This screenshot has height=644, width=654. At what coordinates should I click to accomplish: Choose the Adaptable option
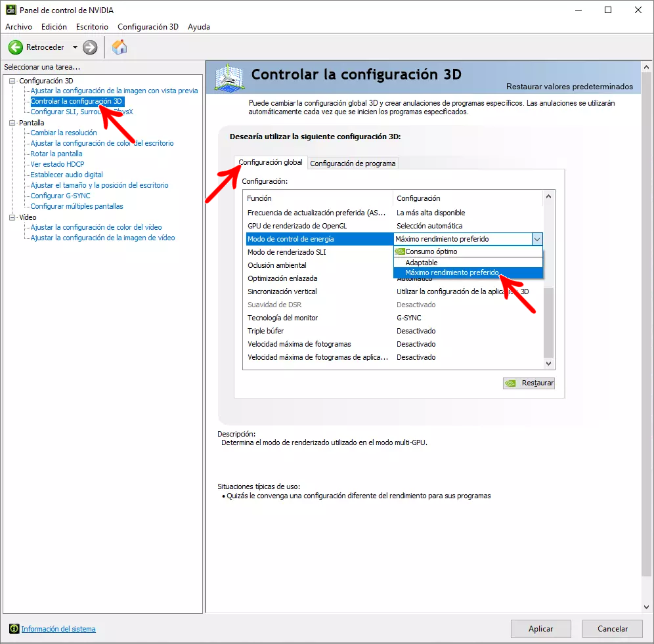(468, 263)
